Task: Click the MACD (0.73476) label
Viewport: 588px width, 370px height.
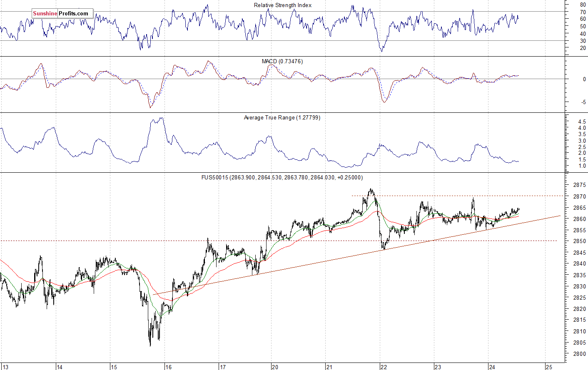Action: click(x=282, y=61)
